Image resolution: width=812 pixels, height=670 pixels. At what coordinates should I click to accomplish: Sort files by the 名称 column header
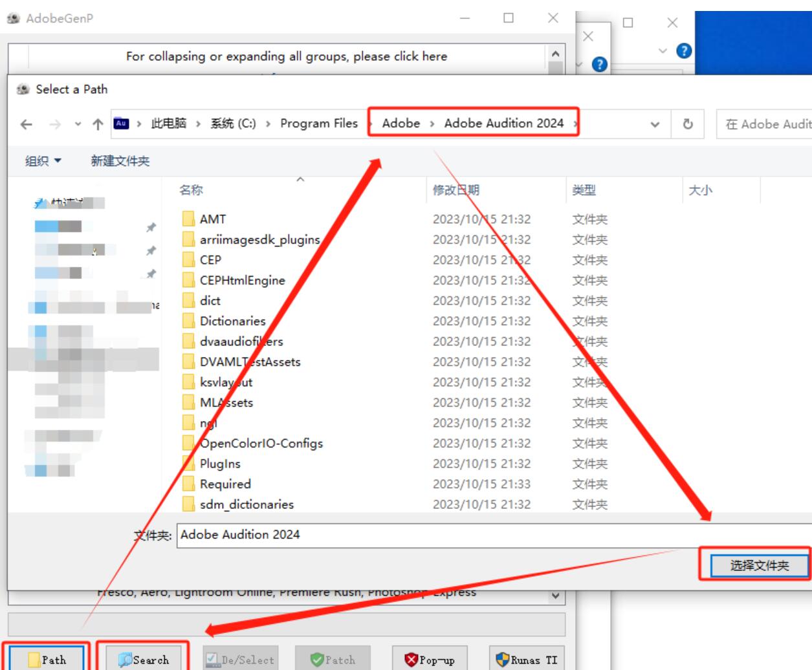(191, 190)
